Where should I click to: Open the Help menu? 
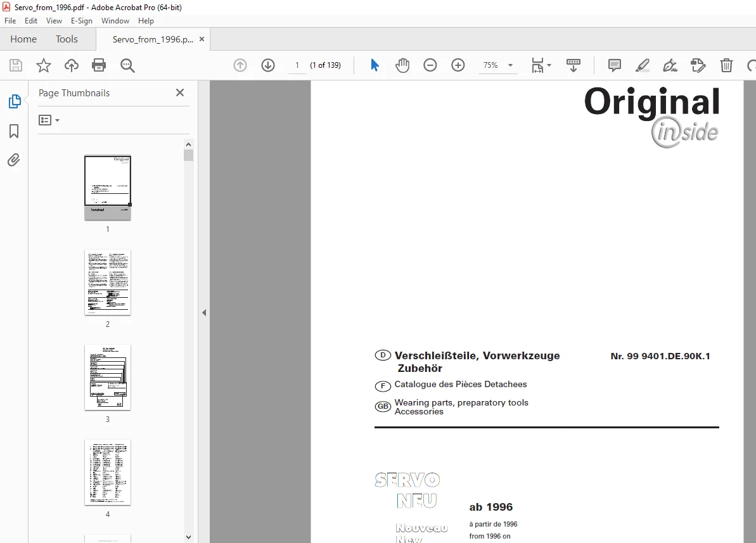[x=146, y=21]
